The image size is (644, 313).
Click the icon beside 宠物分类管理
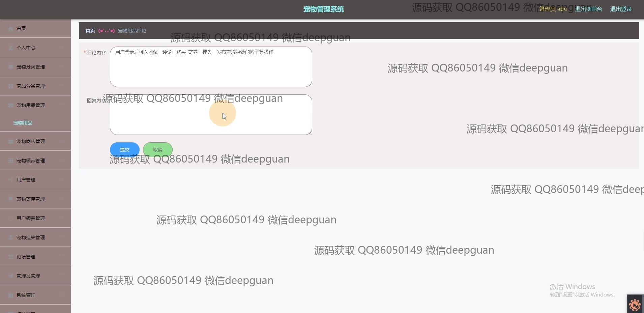pos(11,67)
